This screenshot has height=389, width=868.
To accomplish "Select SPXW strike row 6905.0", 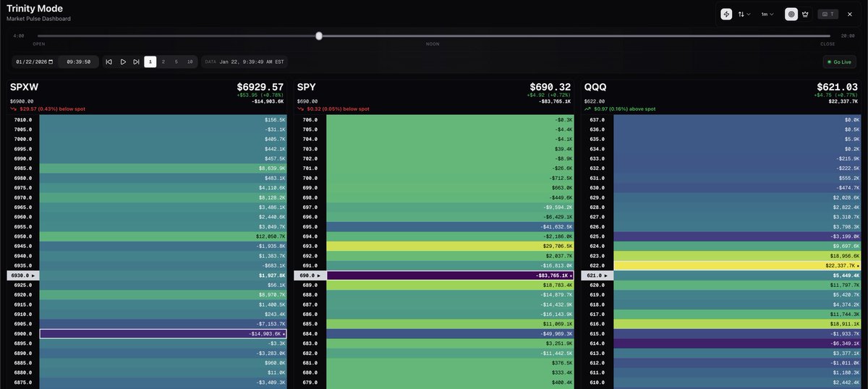I will (148, 324).
